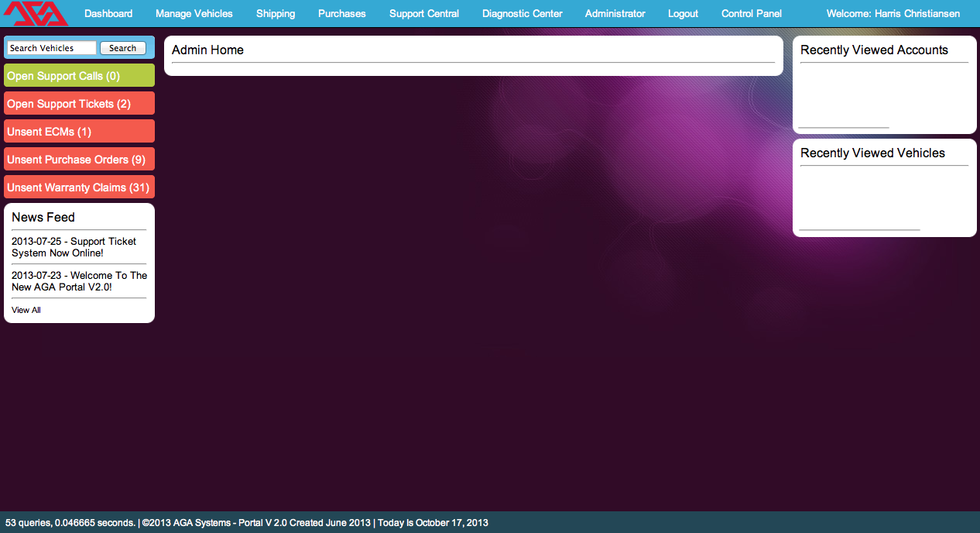Open the Open Support Tickets (2) list
Screen dimensions: 980x533
point(69,104)
